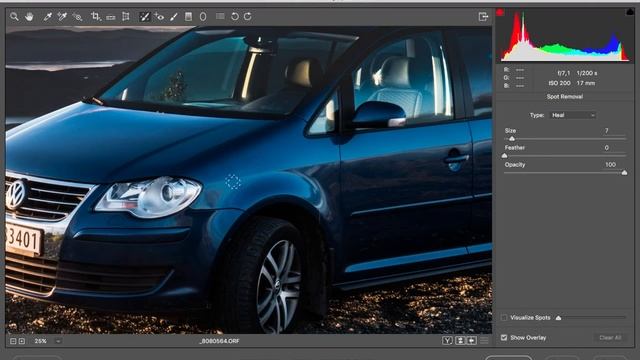Select the Zoom tool in the toolbar

click(14, 17)
